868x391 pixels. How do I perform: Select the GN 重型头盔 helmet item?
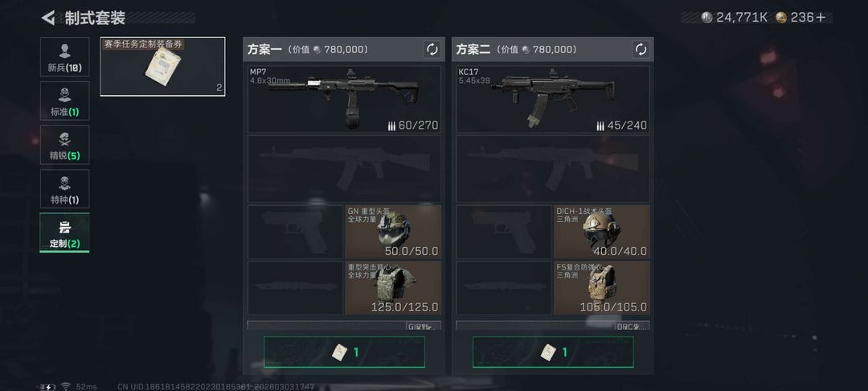tap(393, 232)
